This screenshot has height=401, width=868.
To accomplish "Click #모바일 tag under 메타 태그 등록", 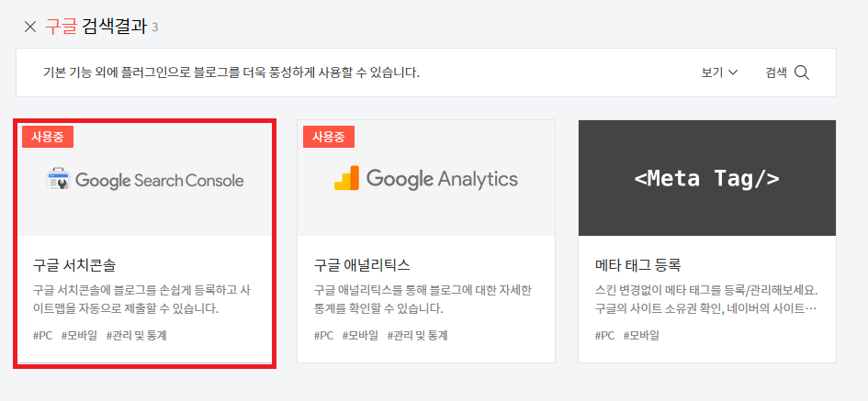I will point(642,335).
